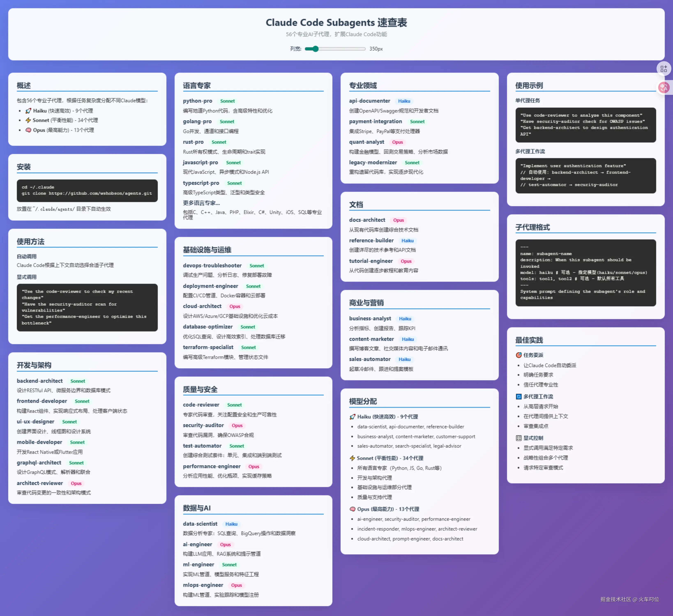
Task: Click the brain icon in 模型分配 Opus heading
Action: point(352,509)
